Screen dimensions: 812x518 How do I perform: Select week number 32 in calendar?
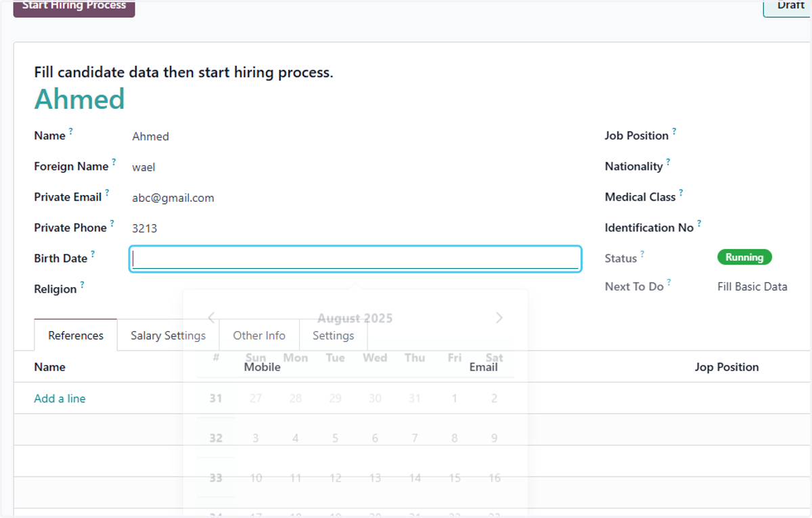216,438
